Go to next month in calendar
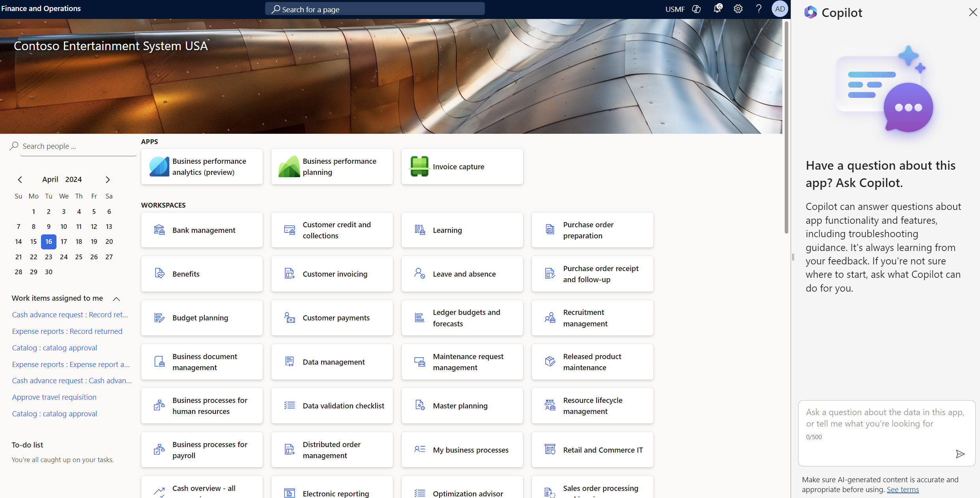 (x=108, y=180)
